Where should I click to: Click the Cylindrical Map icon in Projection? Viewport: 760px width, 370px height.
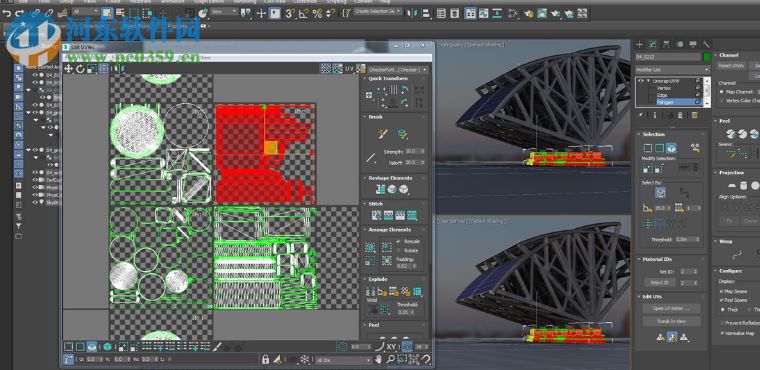pos(743,186)
